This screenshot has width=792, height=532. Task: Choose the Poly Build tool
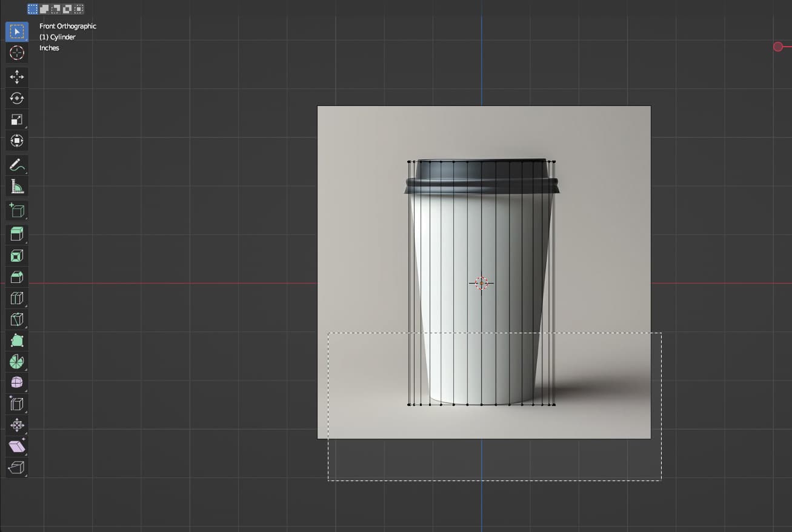click(17, 341)
